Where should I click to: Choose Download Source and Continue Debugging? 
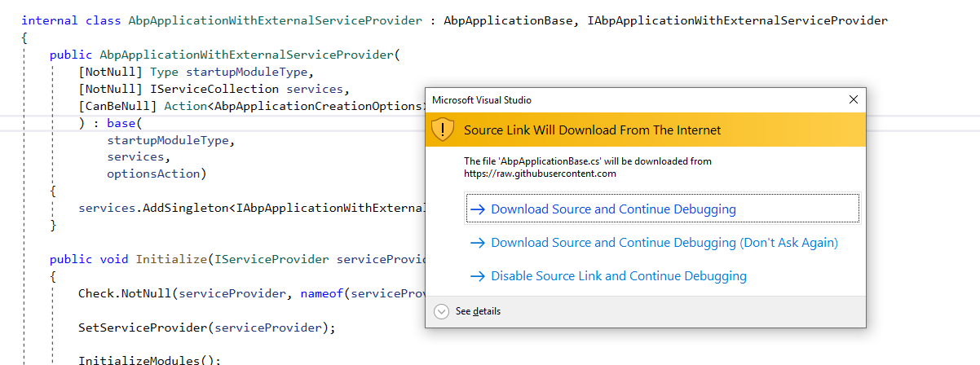coord(613,209)
